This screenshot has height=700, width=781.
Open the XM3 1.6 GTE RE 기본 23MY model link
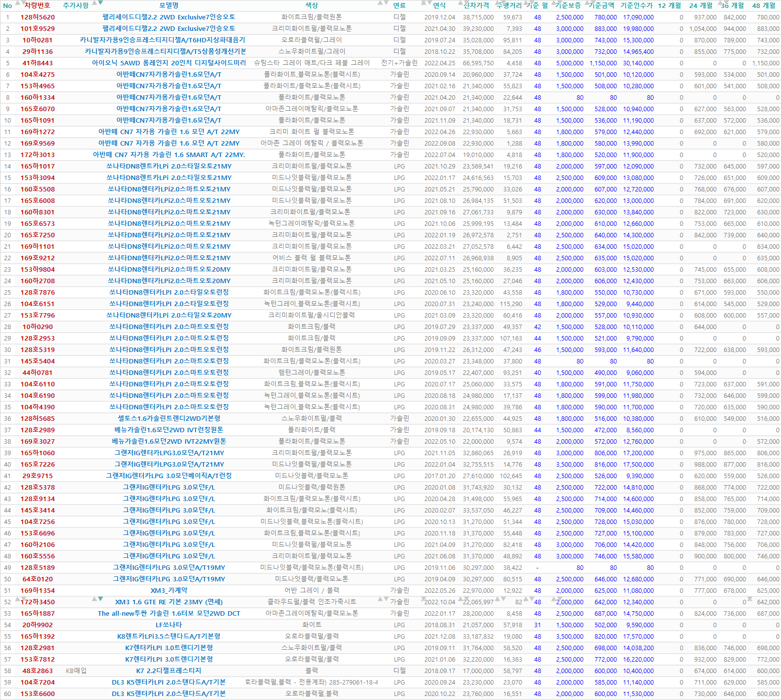click(169, 602)
